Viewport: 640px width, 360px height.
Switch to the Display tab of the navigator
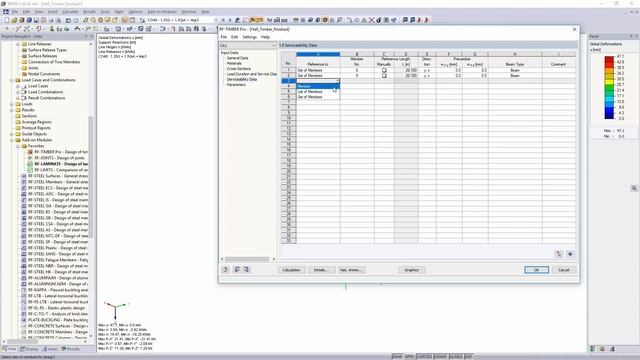click(29, 349)
